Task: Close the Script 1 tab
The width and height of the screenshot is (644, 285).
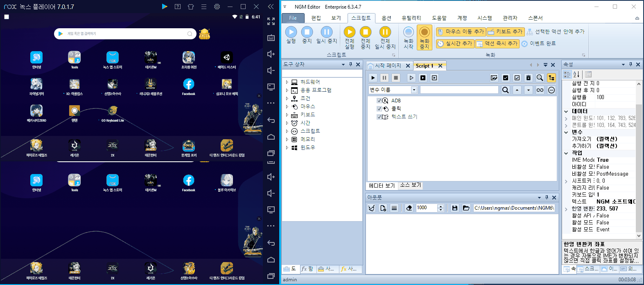Action: (441, 66)
